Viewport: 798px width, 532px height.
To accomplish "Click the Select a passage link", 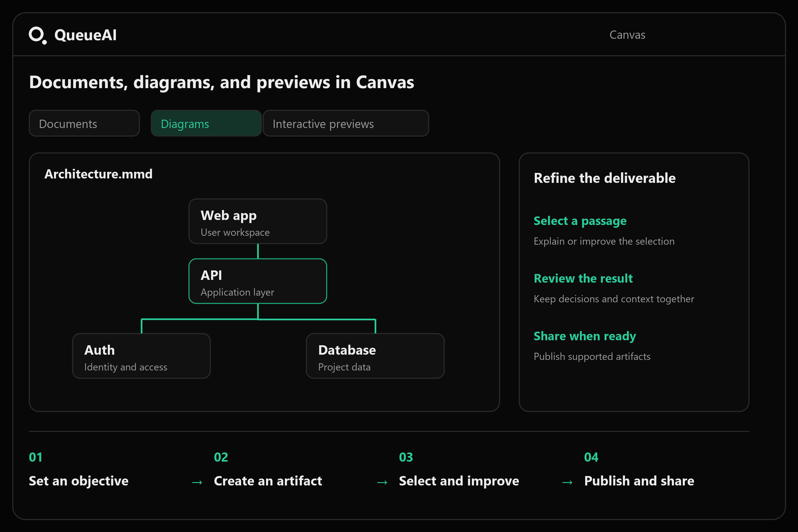I will tap(580, 221).
